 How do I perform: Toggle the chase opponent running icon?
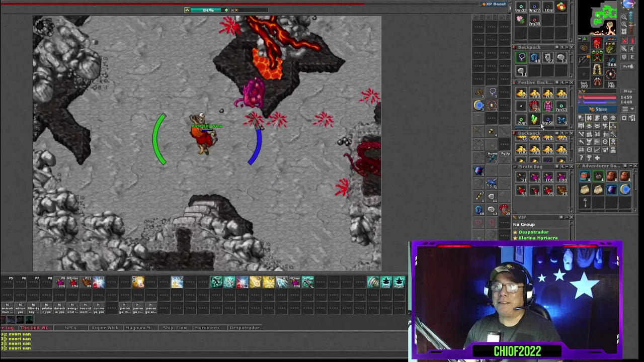tap(632, 49)
